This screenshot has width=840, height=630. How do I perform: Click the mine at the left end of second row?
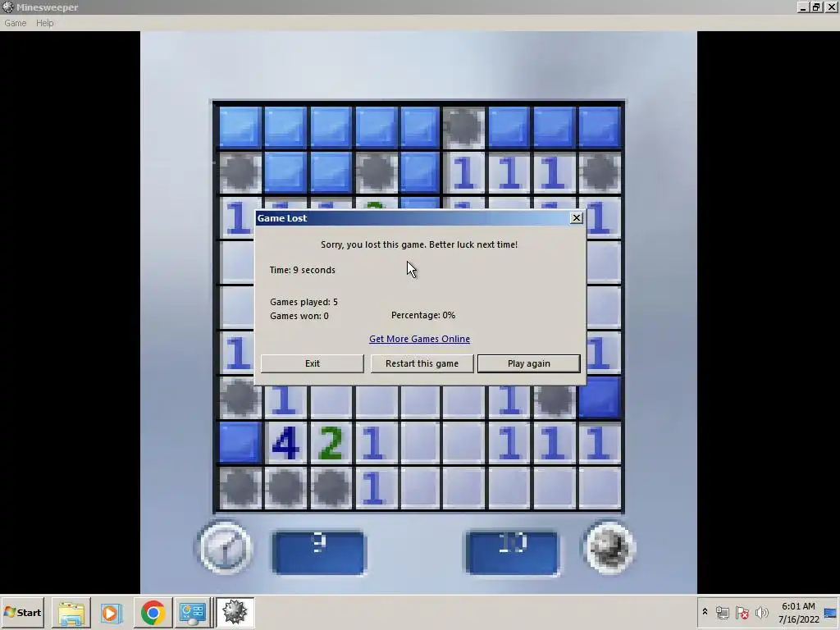pos(240,172)
